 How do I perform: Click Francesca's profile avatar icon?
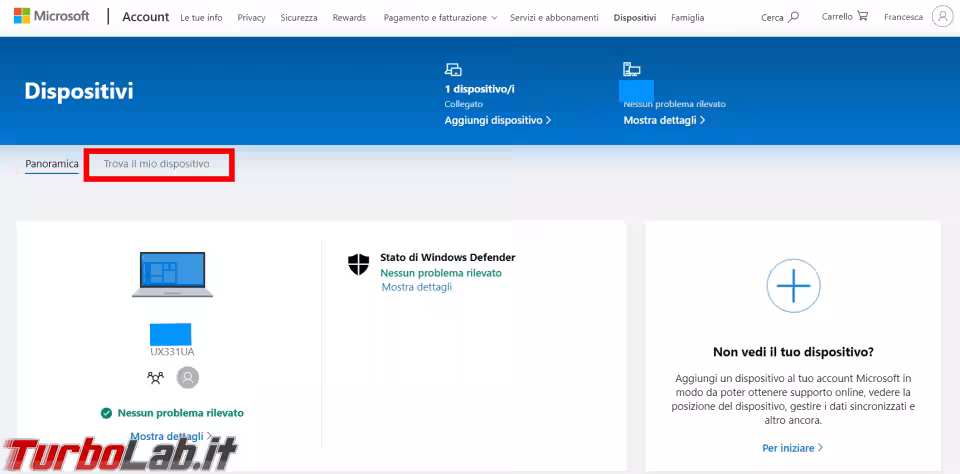coord(941,17)
